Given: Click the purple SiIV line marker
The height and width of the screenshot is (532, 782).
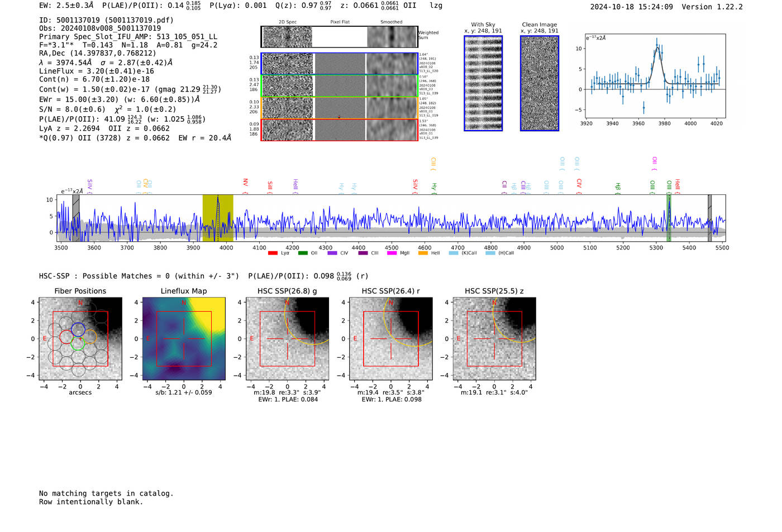Looking at the screenshot, I should pos(90,186).
